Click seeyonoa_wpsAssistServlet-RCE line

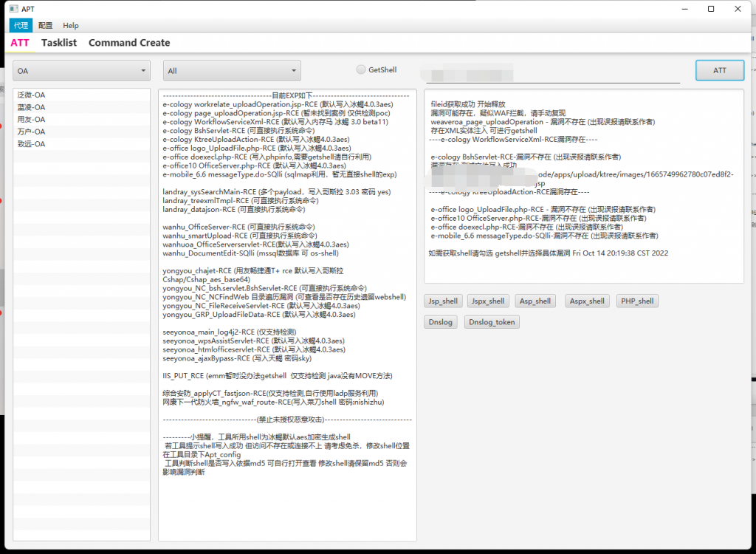click(254, 341)
